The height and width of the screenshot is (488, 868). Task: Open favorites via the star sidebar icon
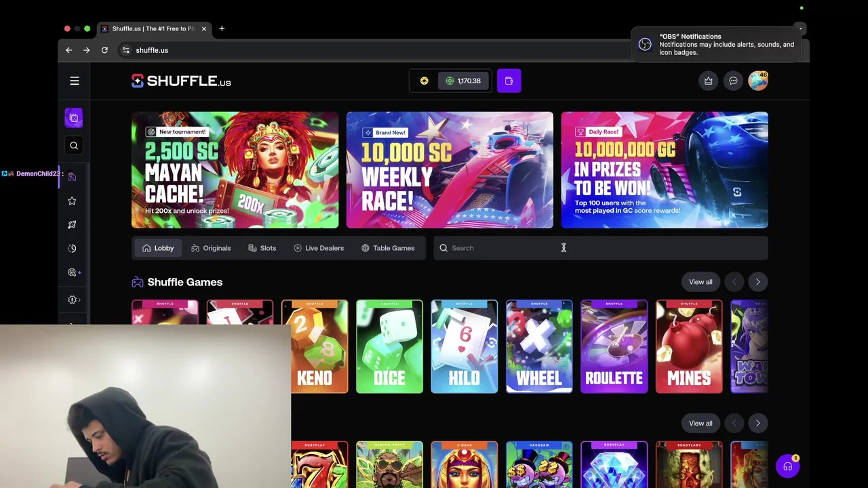pos(72,201)
